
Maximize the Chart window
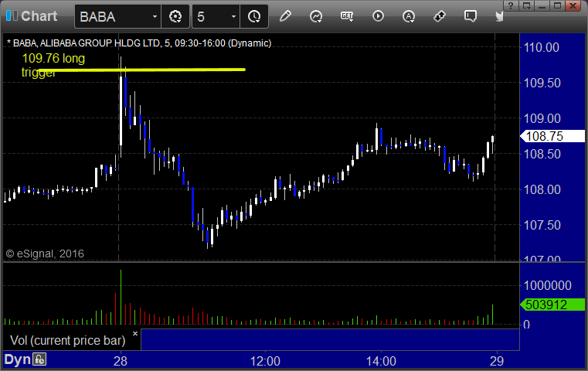click(x=558, y=5)
